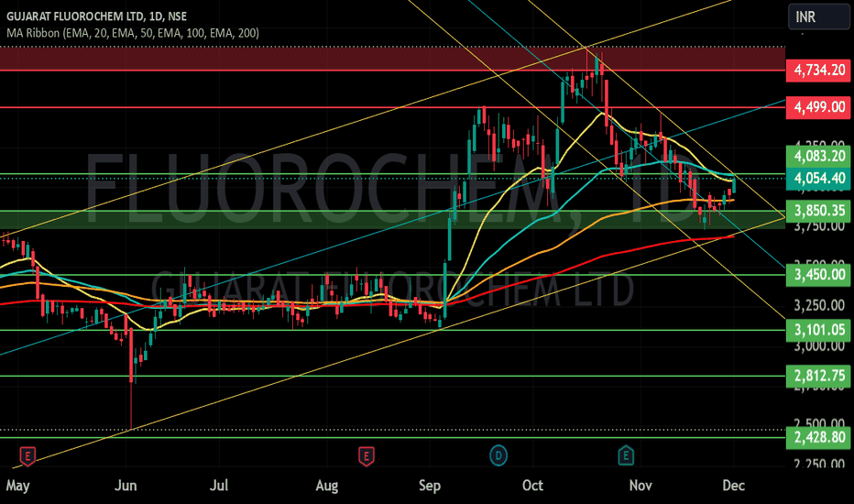Screen dimensions: 854x504
Task: Click the Aug label on time axis
Action: pyautogui.click(x=327, y=486)
